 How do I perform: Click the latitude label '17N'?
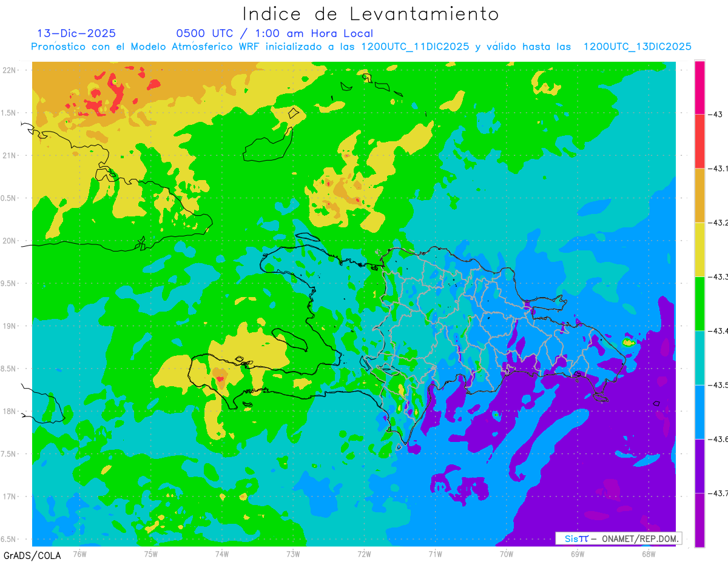[10, 497]
